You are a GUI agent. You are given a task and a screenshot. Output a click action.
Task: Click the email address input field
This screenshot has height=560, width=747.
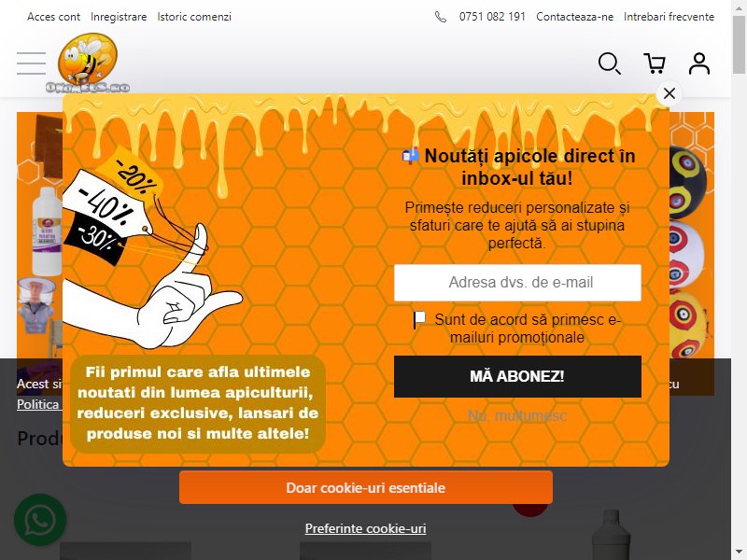[517, 283]
